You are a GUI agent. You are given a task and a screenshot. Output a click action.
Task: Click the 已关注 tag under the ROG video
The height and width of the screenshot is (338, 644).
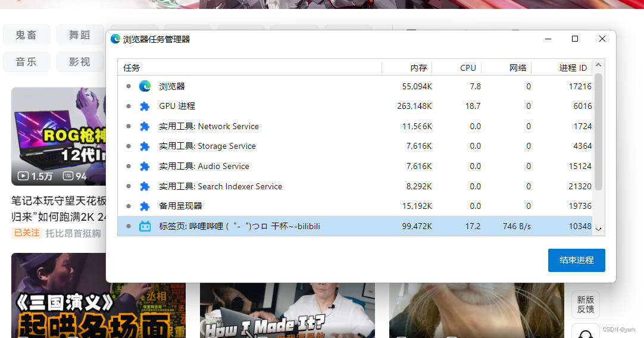tap(27, 233)
